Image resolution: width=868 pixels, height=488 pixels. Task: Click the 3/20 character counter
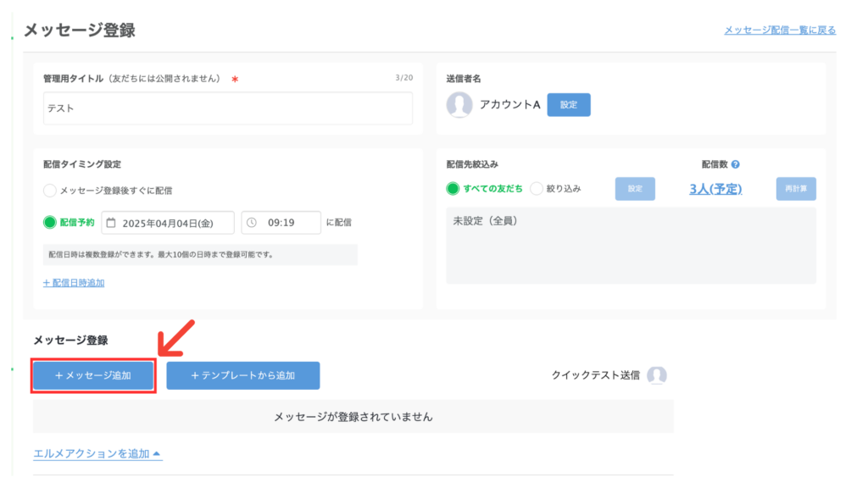(x=403, y=78)
